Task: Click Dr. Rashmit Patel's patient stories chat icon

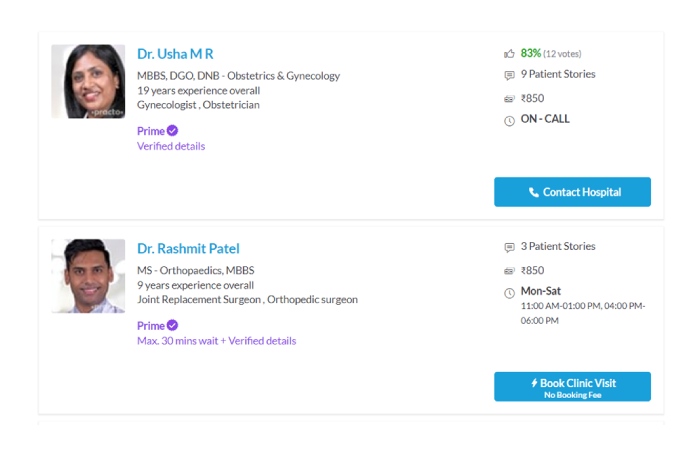Action: point(509,247)
